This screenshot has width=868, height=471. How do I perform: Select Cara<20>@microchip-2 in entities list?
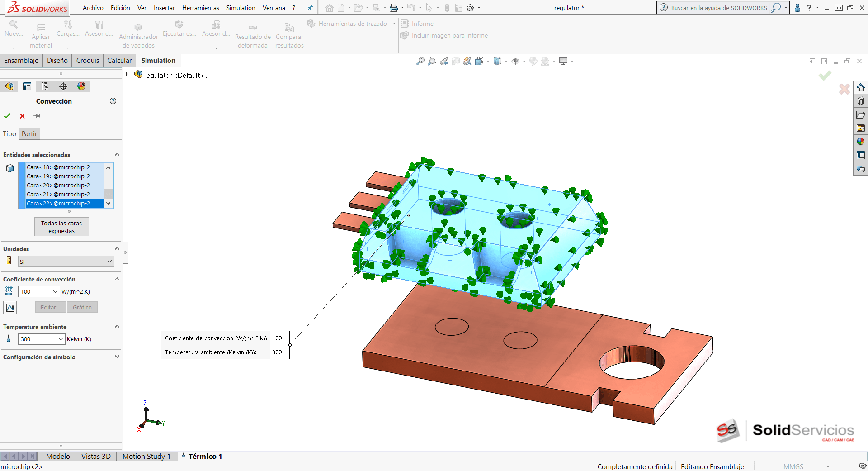click(x=58, y=185)
